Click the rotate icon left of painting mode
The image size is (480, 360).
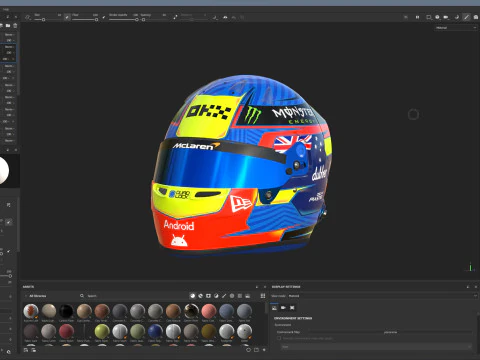point(457,17)
